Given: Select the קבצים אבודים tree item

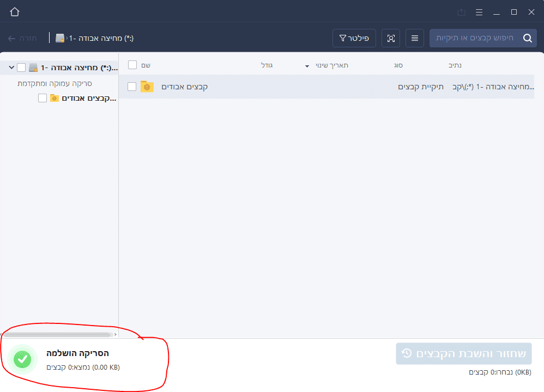Looking at the screenshot, I should [x=89, y=99].
